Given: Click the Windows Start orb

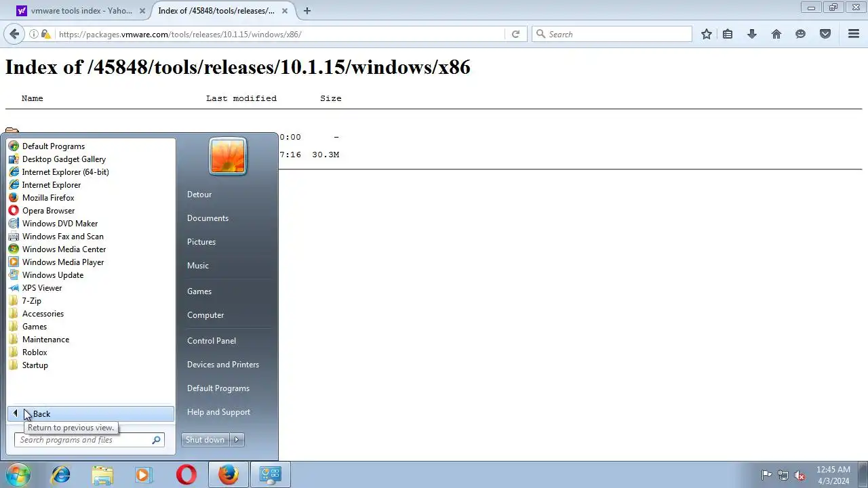Looking at the screenshot, I should [x=18, y=474].
